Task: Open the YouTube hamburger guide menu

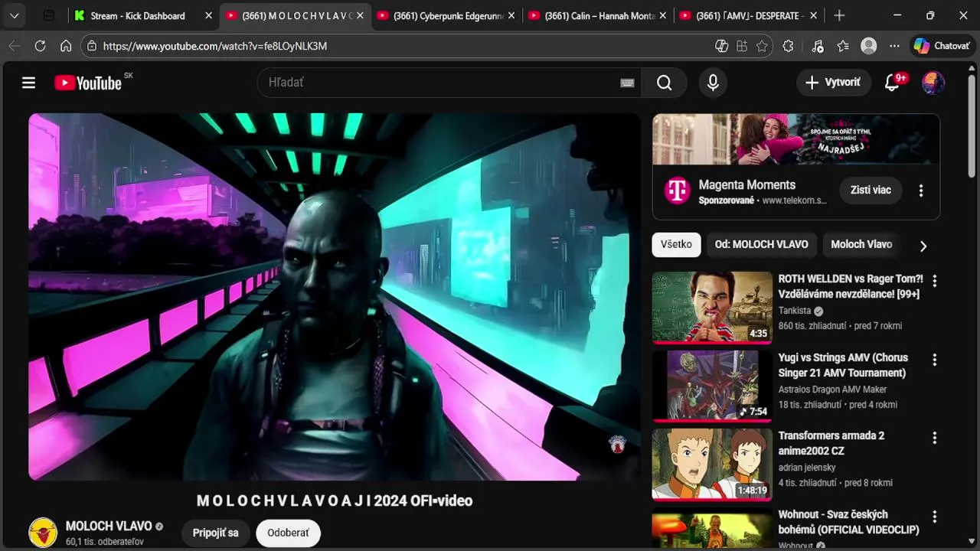Action: [x=28, y=83]
